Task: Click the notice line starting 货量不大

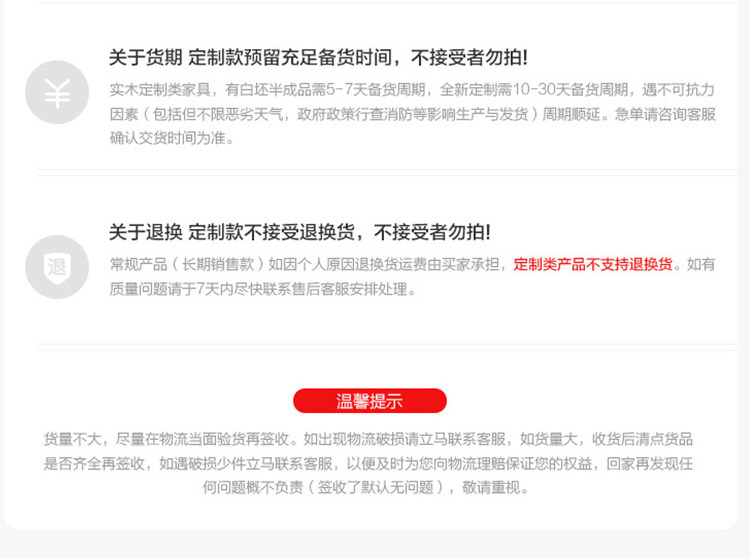Action: click(x=368, y=439)
